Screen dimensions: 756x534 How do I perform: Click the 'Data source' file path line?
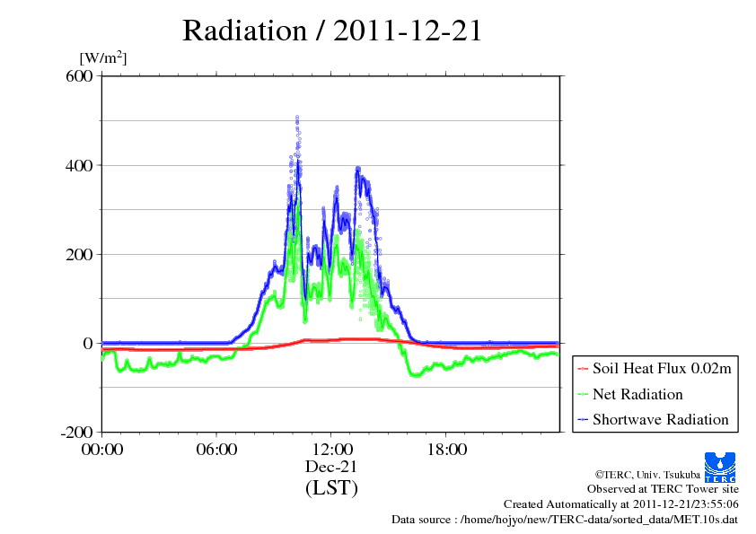pos(565,520)
